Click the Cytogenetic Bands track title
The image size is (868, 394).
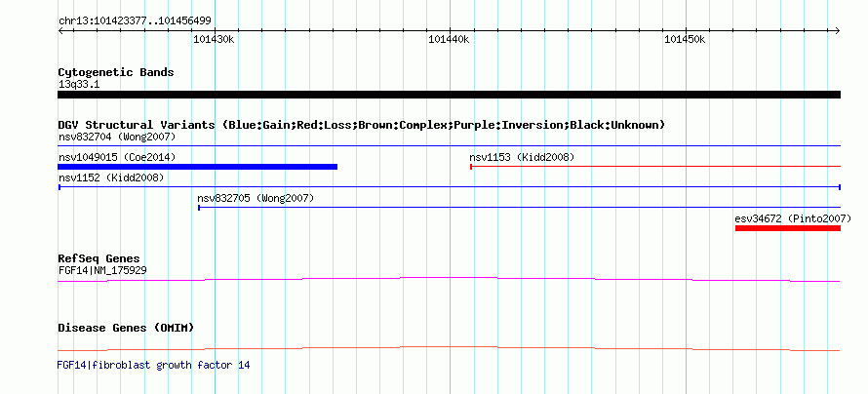coord(116,72)
